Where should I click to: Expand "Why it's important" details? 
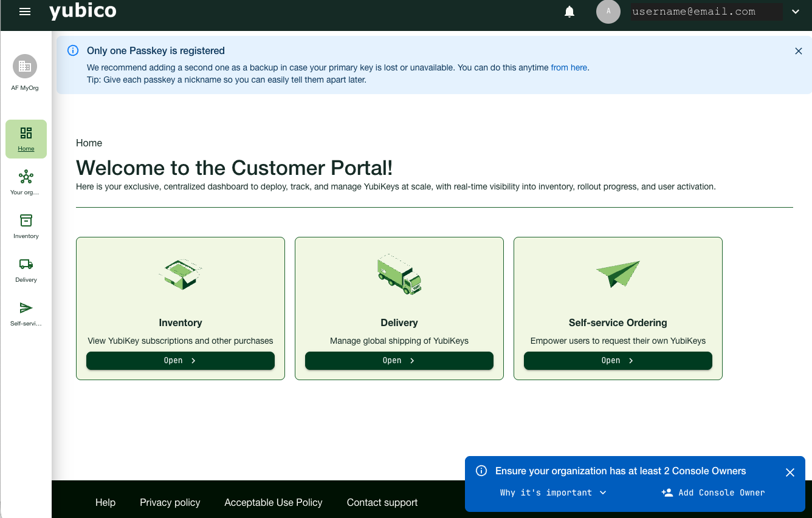click(552, 492)
